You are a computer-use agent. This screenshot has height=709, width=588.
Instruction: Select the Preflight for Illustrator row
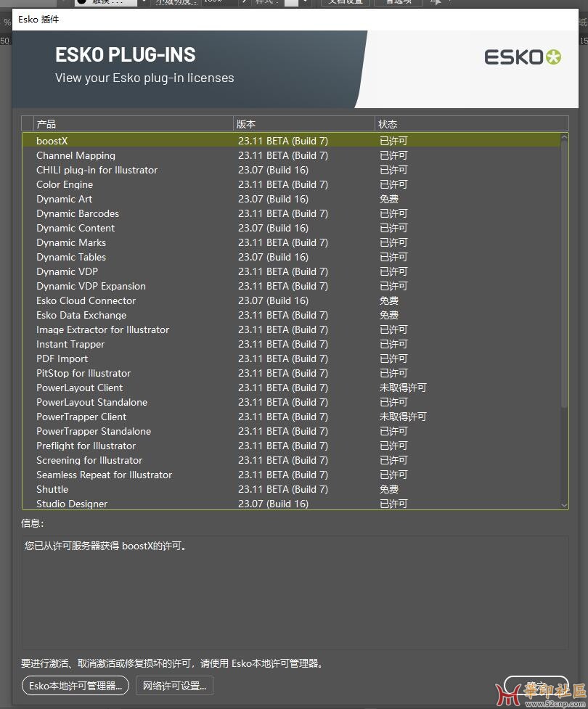(291, 446)
